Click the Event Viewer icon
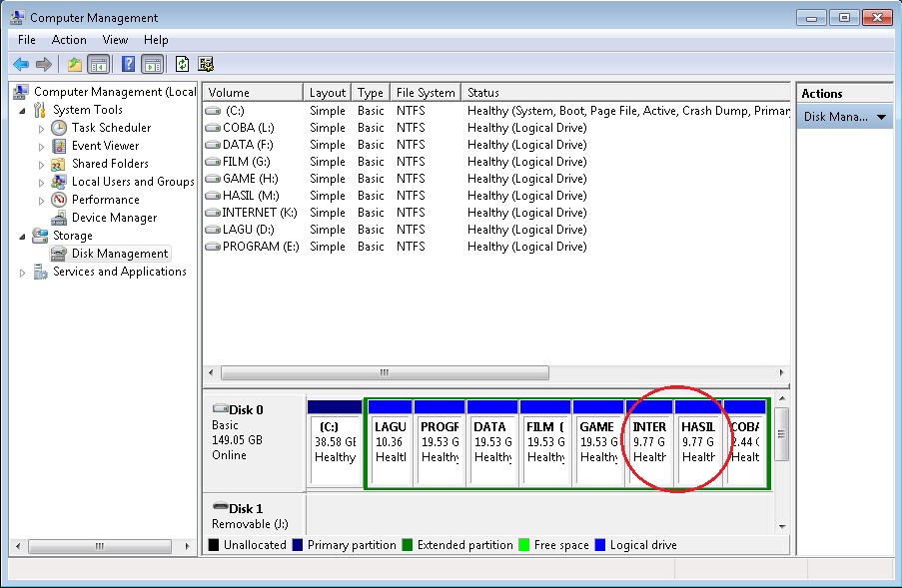The height and width of the screenshot is (588, 902). tap(59, 146)
